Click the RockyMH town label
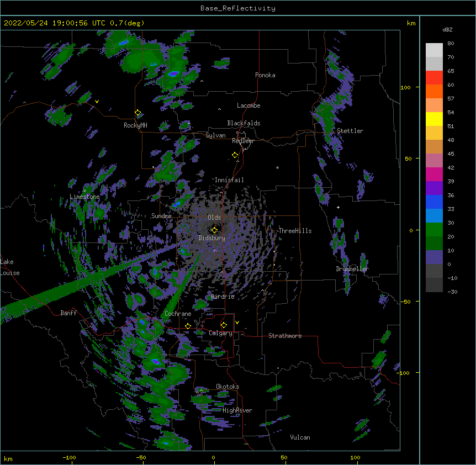Viewport: 476px width, 465px height. click(x=135, y=125)
